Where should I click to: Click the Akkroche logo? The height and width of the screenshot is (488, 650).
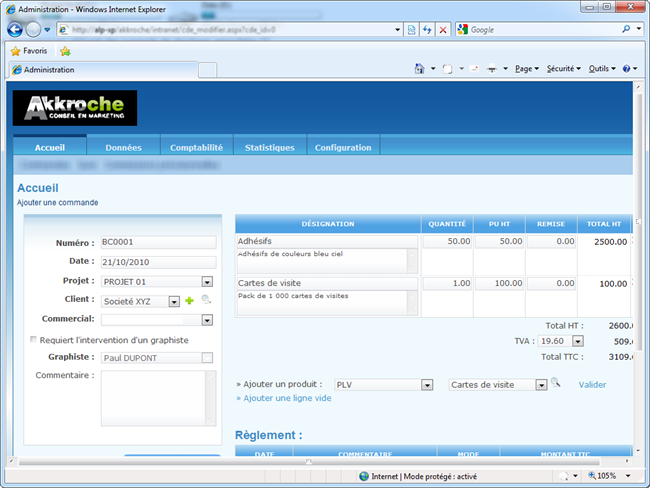click(75, 108)
